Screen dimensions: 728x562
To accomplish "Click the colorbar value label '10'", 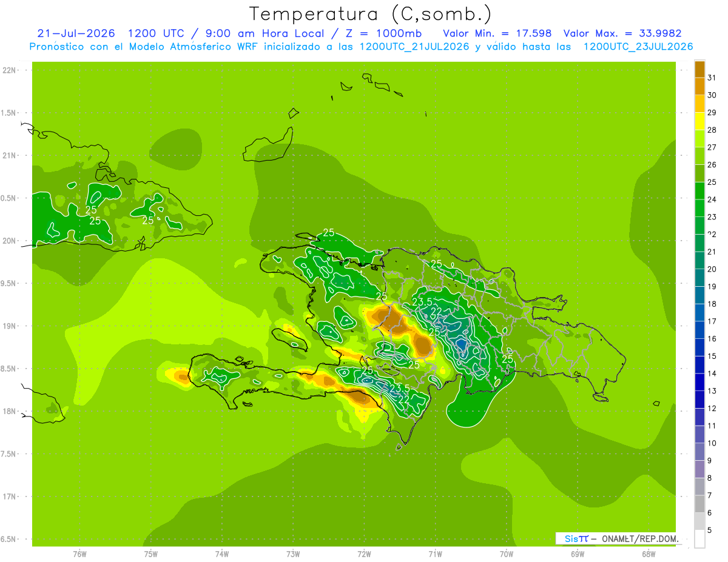I will coord(712,443).
